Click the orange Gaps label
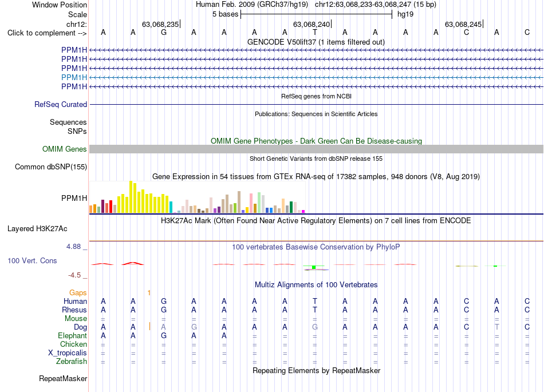 (78, 293)
